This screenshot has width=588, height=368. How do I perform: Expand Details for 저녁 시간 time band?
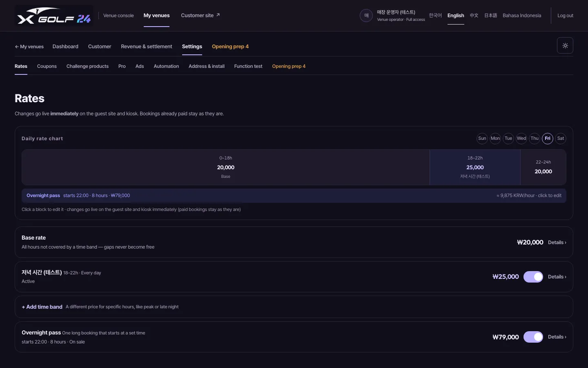point(557,277)
